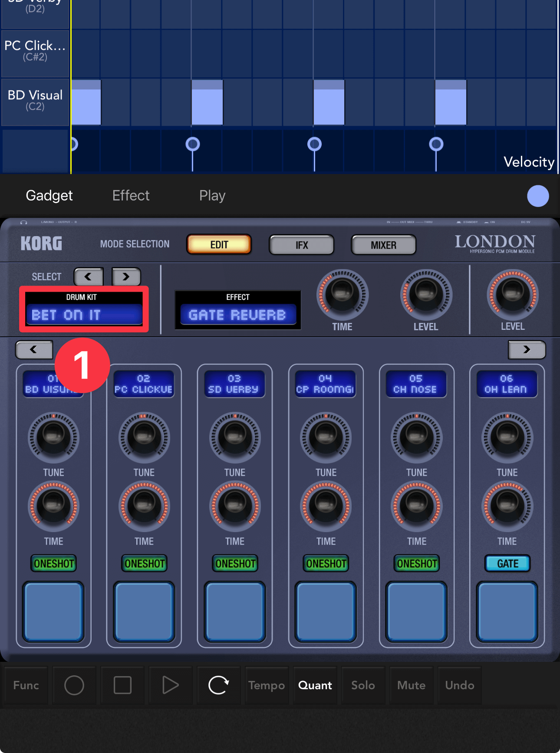Start playback with the play triangle
Image resolution: width=560 pixels, height=753 pixels.
(170, 685)
